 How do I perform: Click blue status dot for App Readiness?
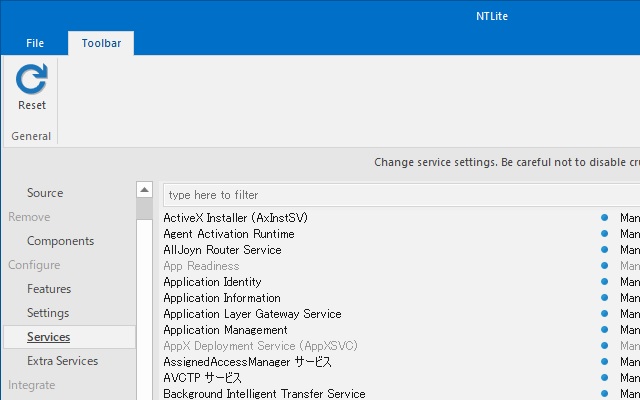click(x=604, y=265)
